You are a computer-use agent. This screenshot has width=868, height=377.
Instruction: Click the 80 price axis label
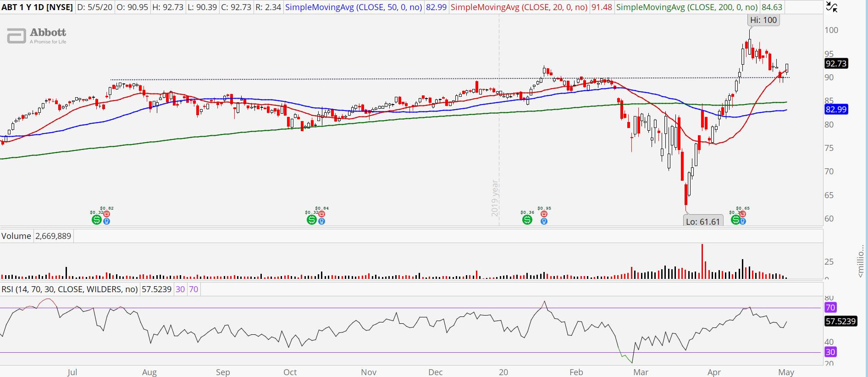point(829,125)
